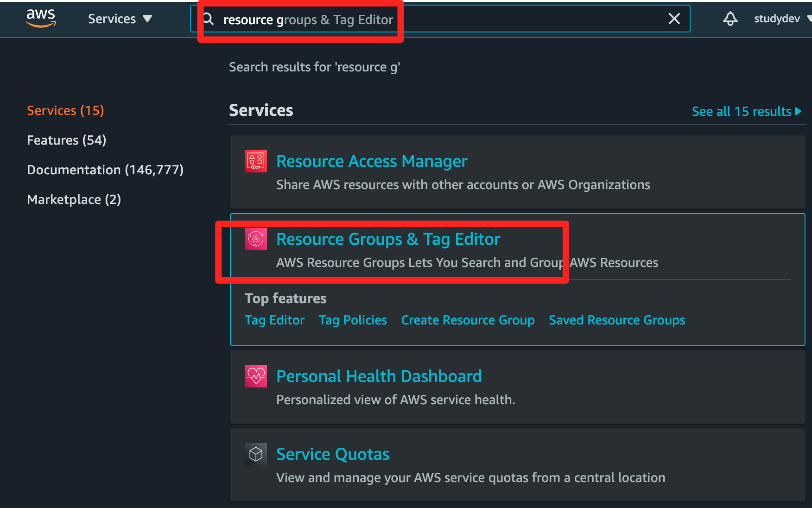Open Saved Resource Groups feature link
Screen dimensions: 812x508
point(617,320)
